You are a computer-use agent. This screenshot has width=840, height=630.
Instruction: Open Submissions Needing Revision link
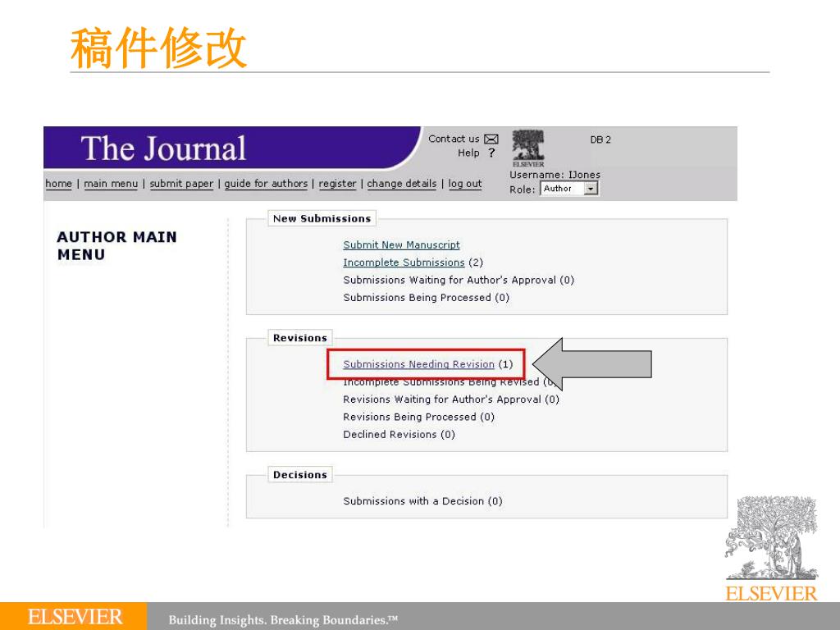(419, 364)
